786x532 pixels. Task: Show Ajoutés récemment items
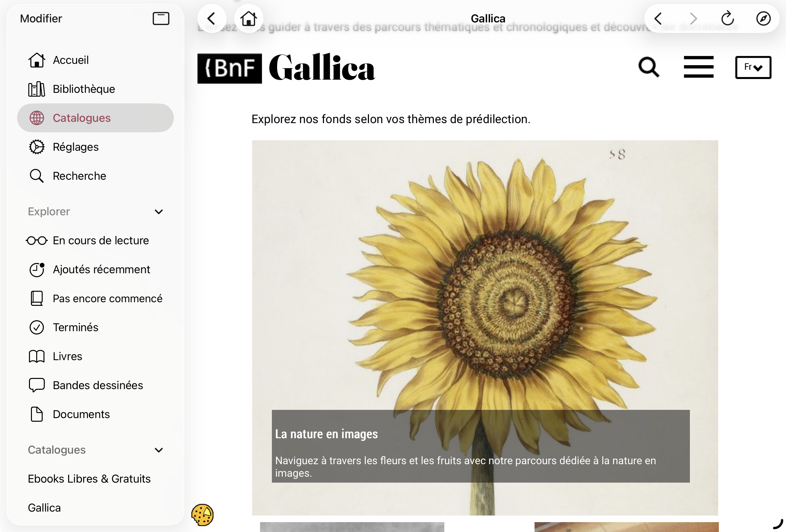tap(95, 270)
